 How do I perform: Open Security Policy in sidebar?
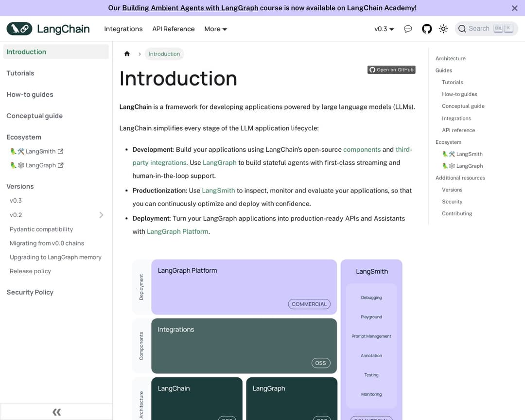30,292
